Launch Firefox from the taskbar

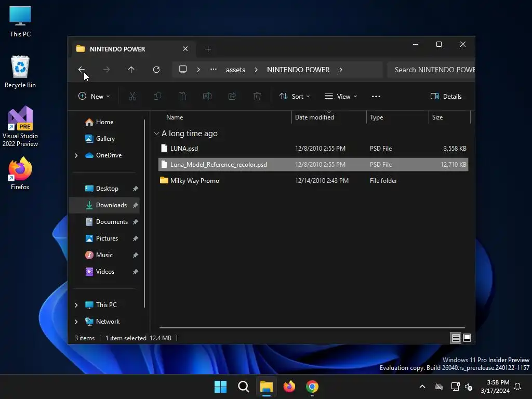tap(289, 387)
